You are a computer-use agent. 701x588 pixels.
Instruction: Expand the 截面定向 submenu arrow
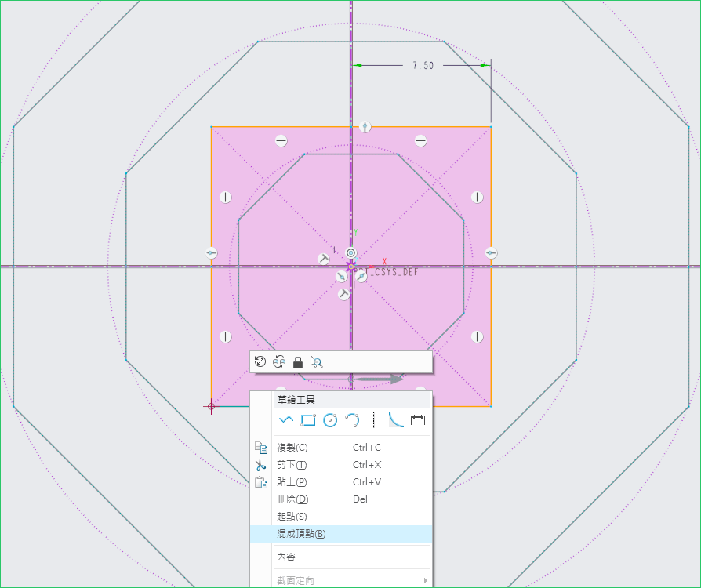426,580
